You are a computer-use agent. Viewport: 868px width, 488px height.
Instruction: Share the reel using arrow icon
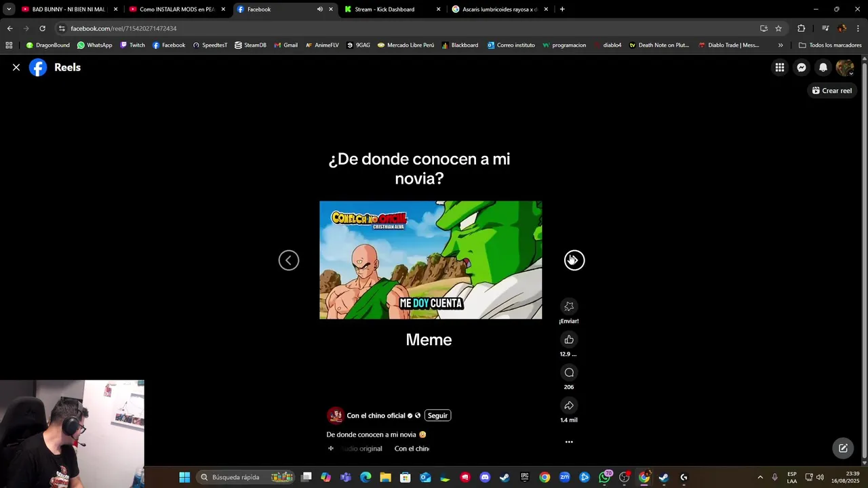(569, 405)
